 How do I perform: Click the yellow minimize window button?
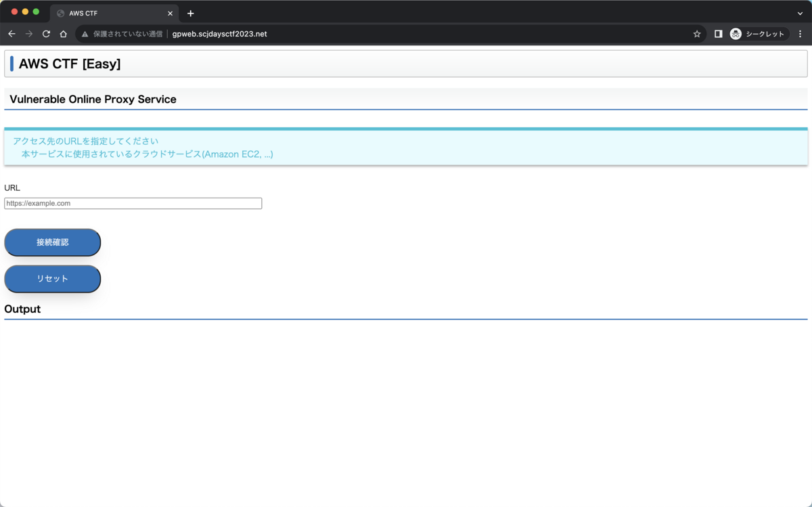coord(26,12)
